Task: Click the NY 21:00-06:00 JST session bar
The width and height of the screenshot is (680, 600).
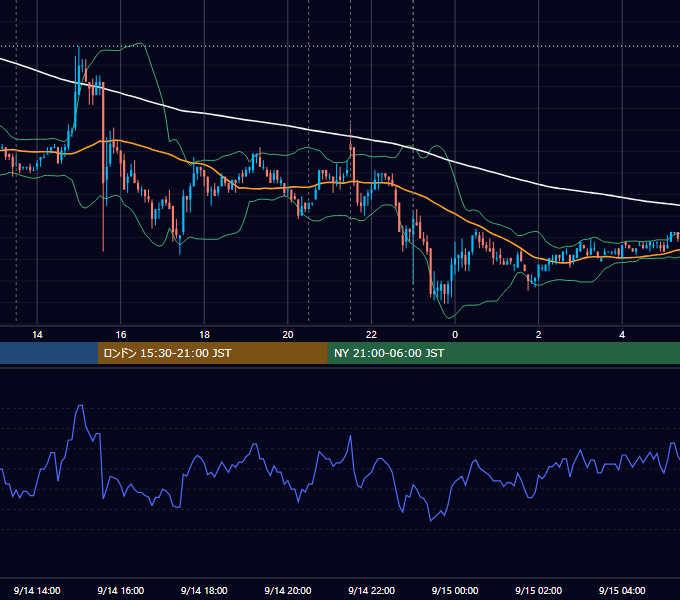Action: point(503,353)
